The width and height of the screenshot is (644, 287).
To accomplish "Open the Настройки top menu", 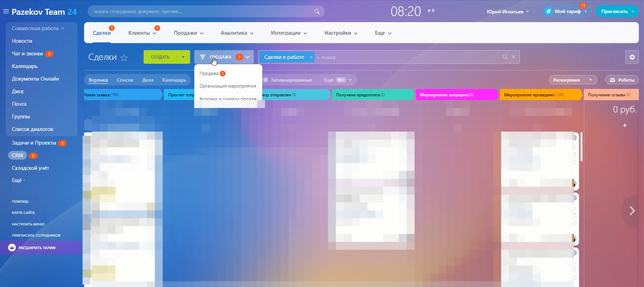I will 341,33.
